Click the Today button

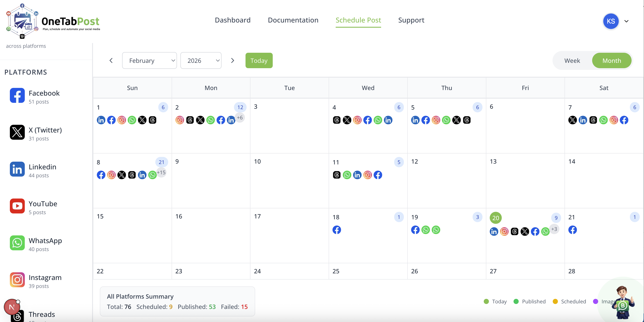(x=259, y=60)
